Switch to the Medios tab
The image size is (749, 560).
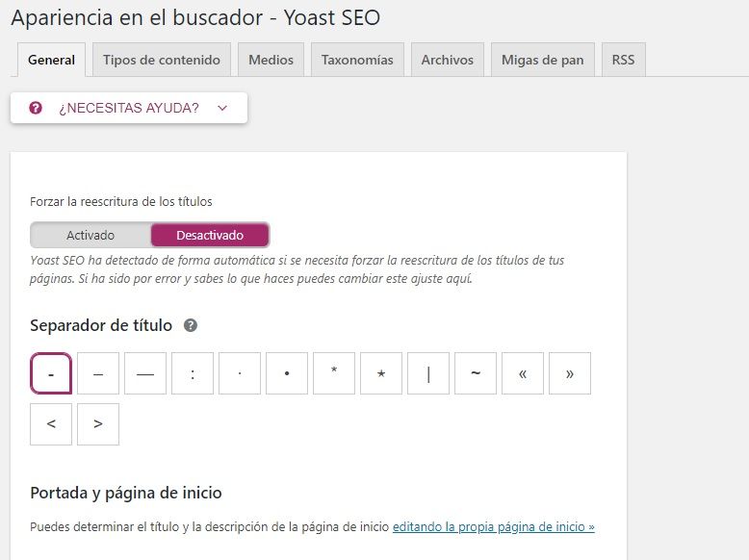271,61
